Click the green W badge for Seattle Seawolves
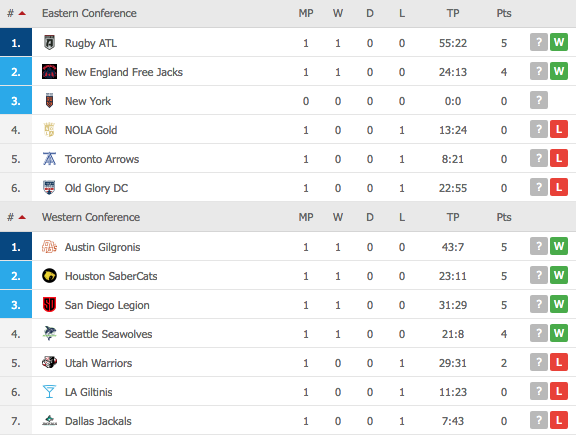This screenshot has height=440, width=576. (x=559, y=333)
